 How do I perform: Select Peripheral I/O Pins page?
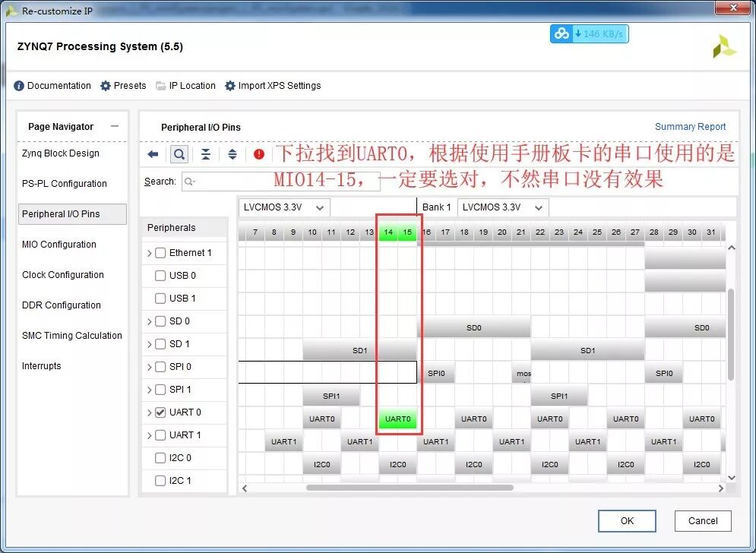(72, 214)
